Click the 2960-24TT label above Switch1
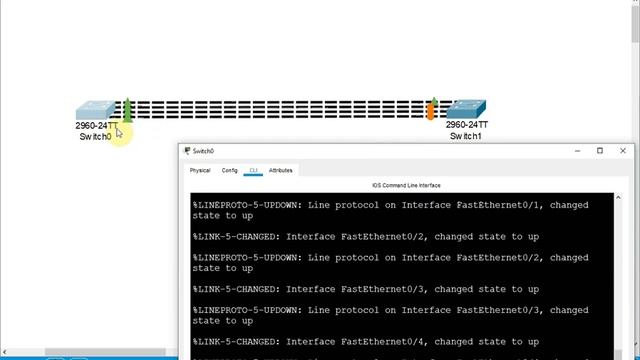 tap(467, 125)
